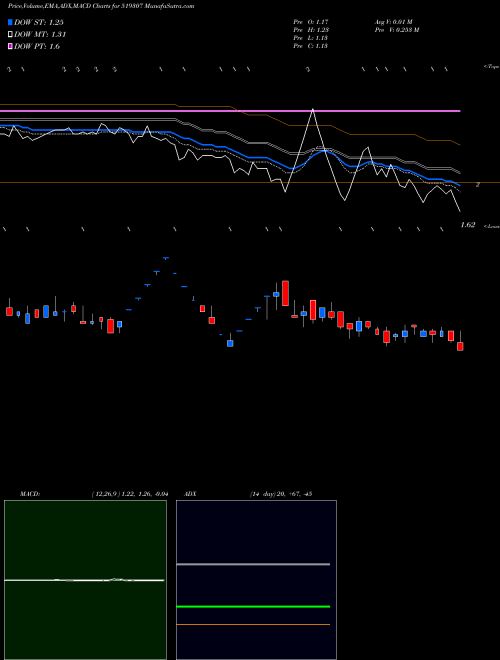The image size is (500, 660).
Task: Click the white DOW MT legend swatch
Action: (x=10, y=34)
